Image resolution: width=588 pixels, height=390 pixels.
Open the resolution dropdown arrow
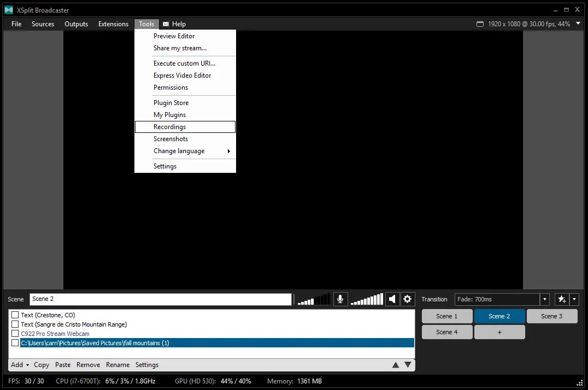tap(578, 24)
